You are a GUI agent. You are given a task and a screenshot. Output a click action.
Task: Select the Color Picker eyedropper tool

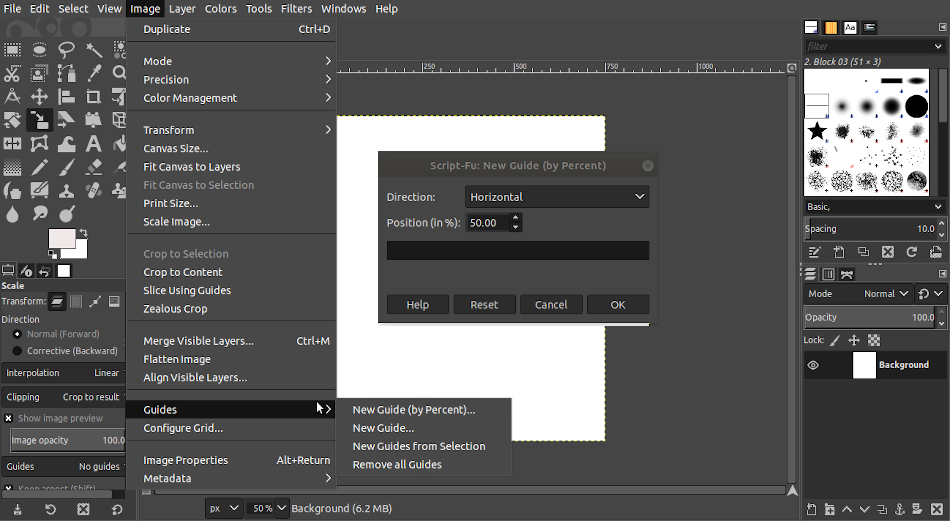[x=93, y=73]
